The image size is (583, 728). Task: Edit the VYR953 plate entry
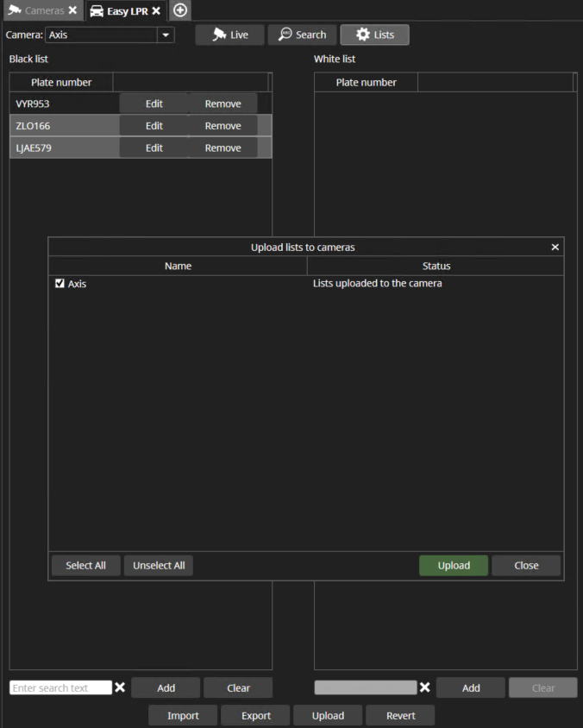(154, 104)
